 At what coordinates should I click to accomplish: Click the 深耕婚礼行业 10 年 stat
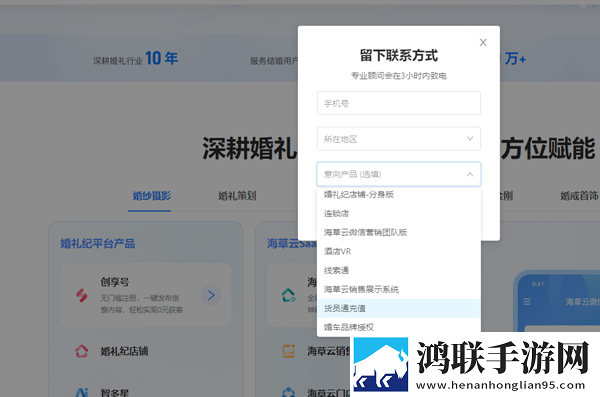coord(135,59)
